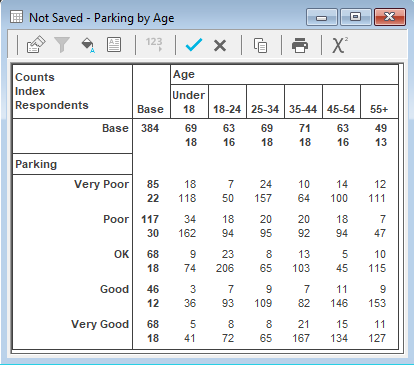Click the Index label in the corner cell
414x365 pixels.
(x=30, y=91)
